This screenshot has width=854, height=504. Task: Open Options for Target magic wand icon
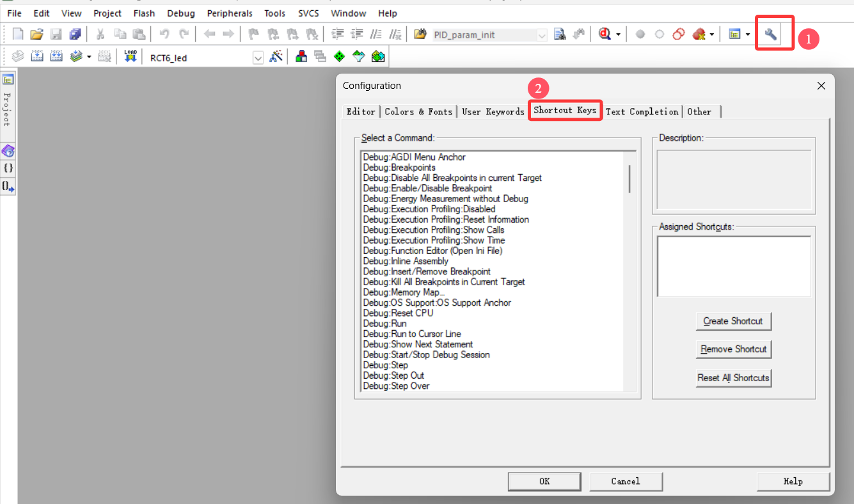[276, 57]
